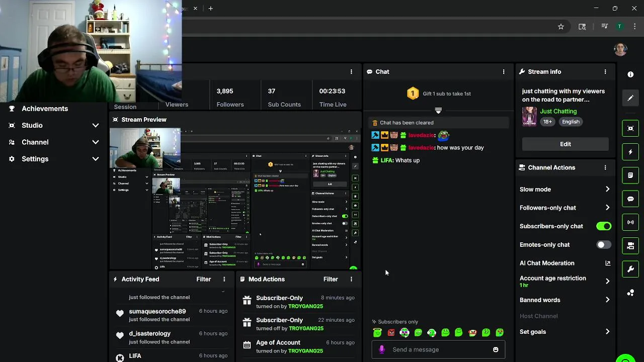This screenshot has width=644, height=362.
Task: Click Subscriber-Only entry from 8 minutes ago
Action: [298, 302]
